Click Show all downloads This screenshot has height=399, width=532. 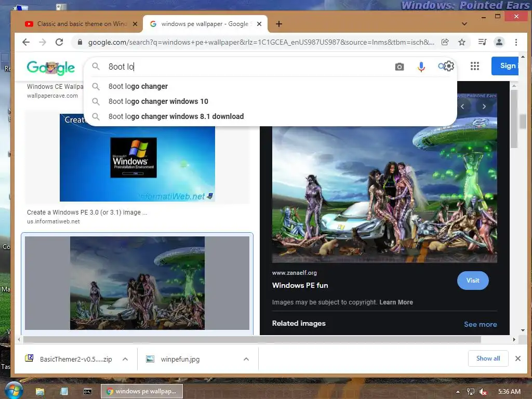point(488,358)
